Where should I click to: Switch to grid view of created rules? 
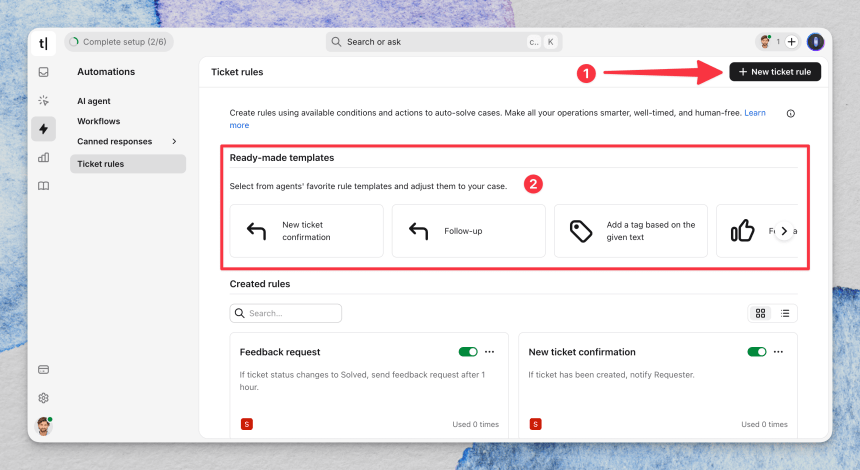click(760, 313)
